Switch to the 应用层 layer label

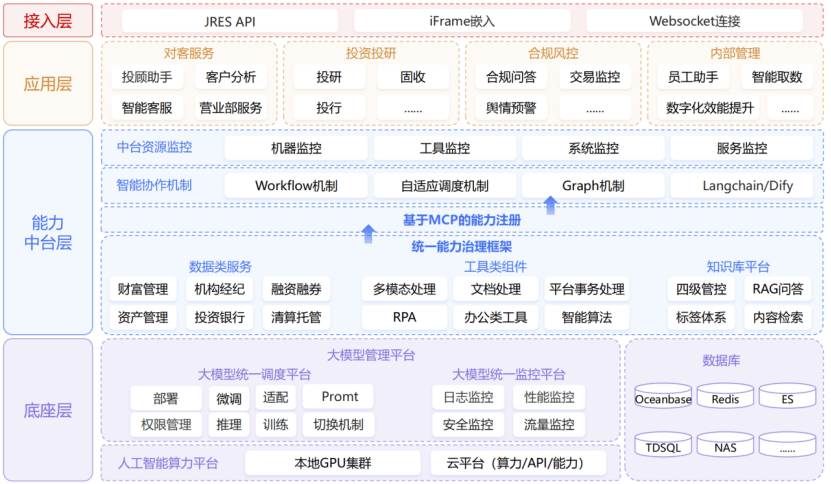47,83
